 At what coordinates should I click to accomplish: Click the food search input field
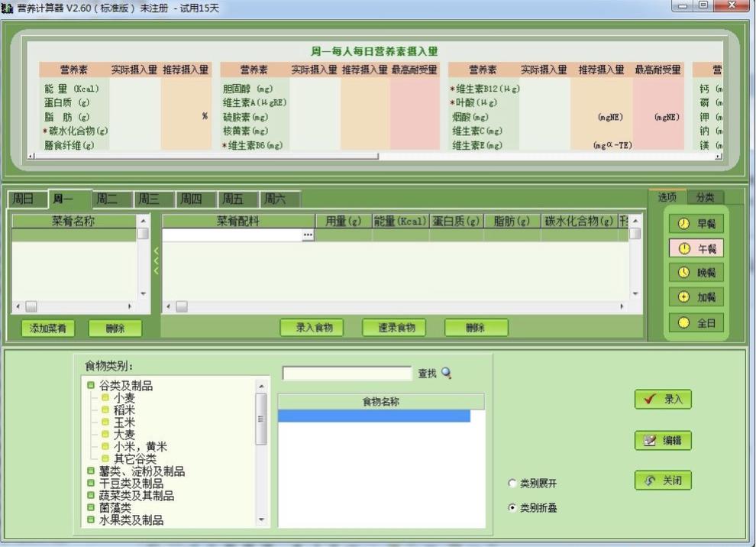coord(347,374)
